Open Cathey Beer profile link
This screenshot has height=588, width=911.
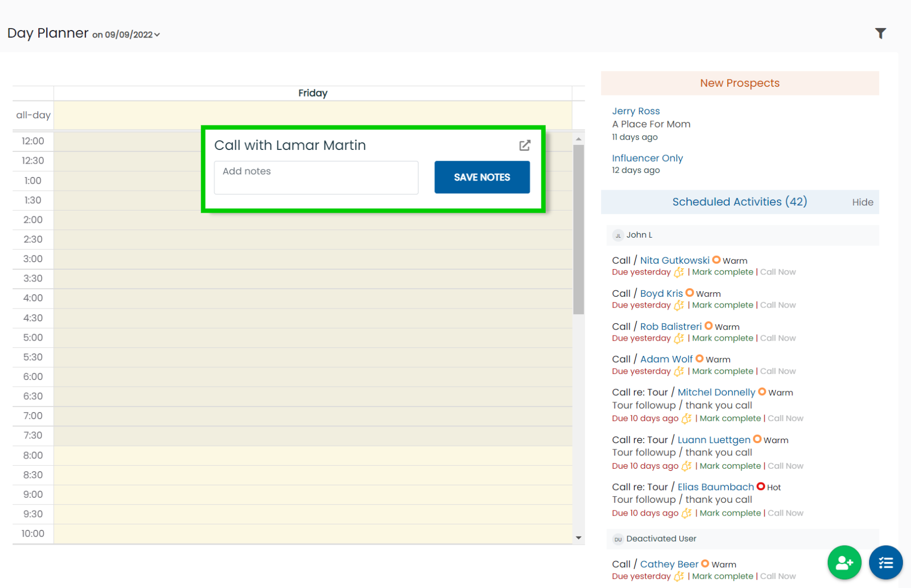point(669,565)
